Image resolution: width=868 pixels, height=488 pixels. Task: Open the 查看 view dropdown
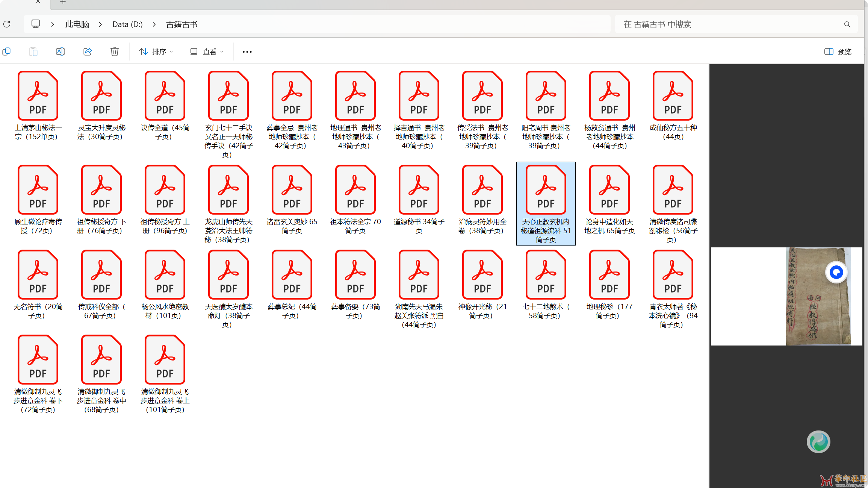click(207, 52)
